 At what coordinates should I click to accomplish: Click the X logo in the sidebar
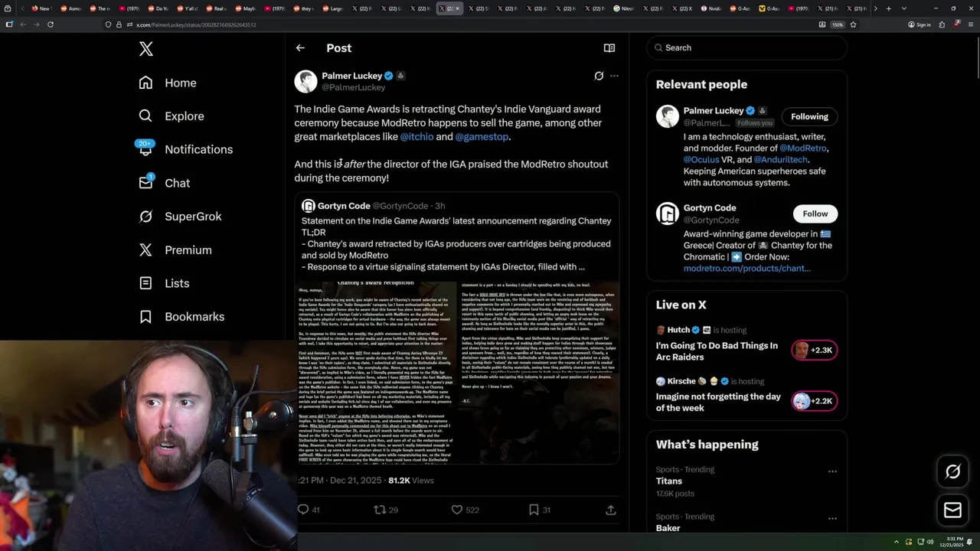coord(146,50)
